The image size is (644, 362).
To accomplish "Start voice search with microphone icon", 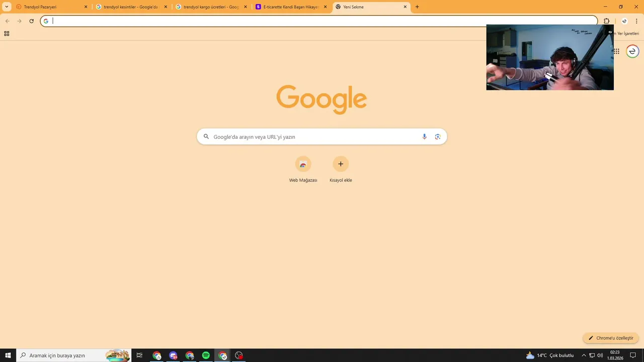I will click(x=425, y=137).
